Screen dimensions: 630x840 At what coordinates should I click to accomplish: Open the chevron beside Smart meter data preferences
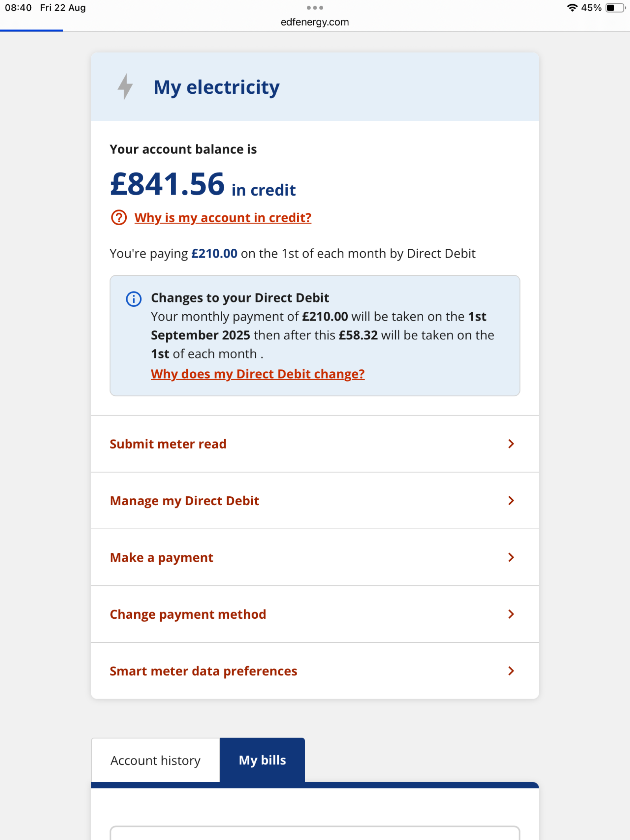click(x=511, y=671)
